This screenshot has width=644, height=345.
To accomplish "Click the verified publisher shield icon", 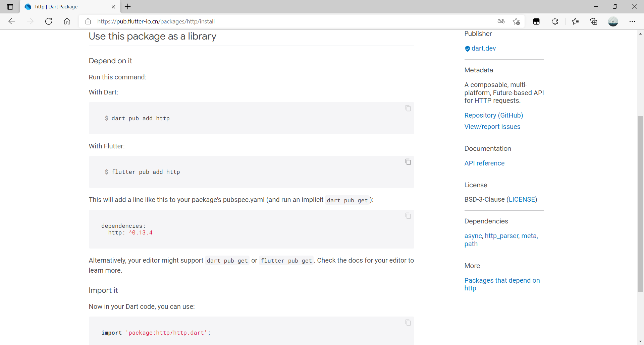I will pyautogui.click(x=468, y=49).
